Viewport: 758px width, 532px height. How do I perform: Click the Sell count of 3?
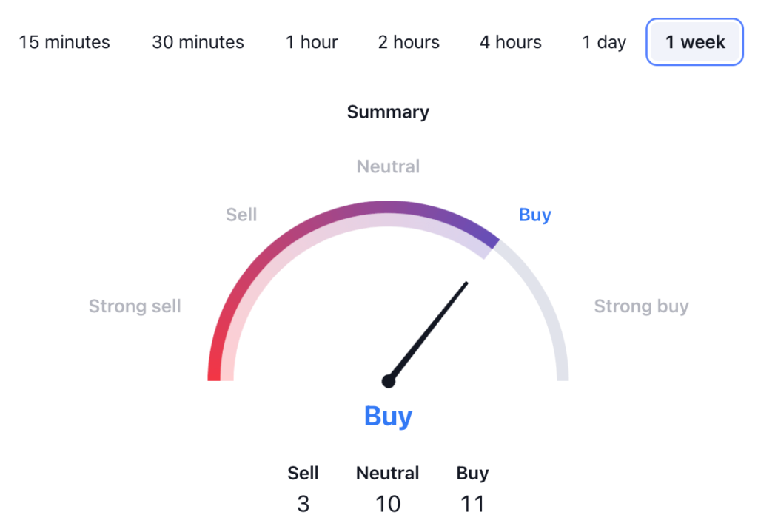point(303,504)
